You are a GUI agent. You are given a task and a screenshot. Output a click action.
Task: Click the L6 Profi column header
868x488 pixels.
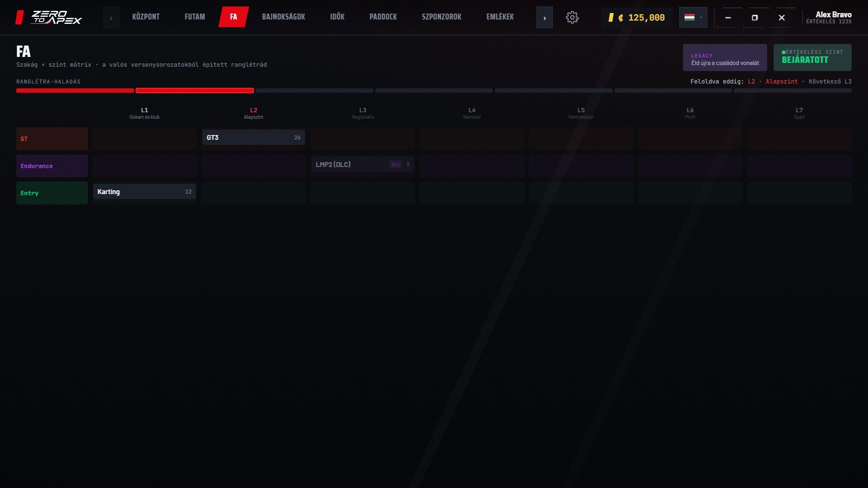pos(690,113)
